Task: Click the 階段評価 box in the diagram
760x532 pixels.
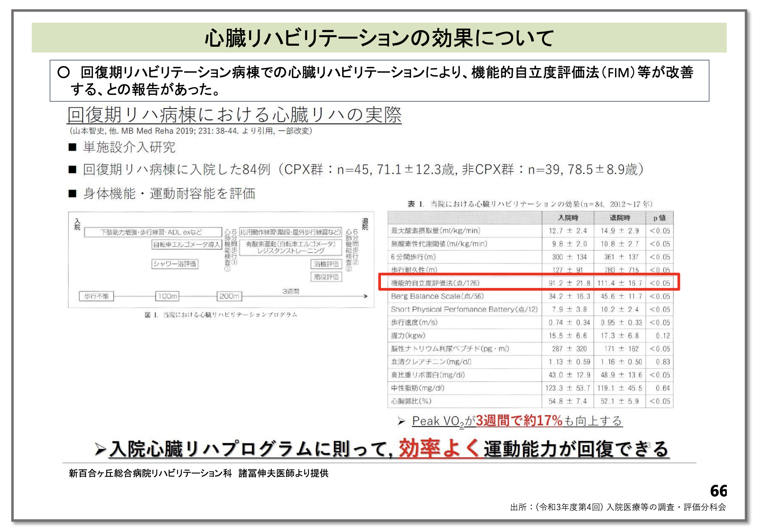Action: 326,277
